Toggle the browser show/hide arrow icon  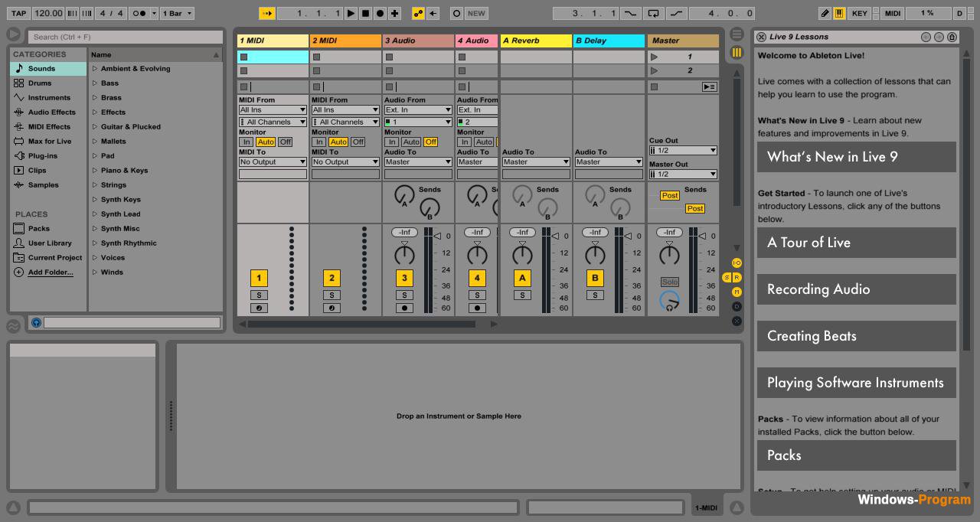[13, 34]
